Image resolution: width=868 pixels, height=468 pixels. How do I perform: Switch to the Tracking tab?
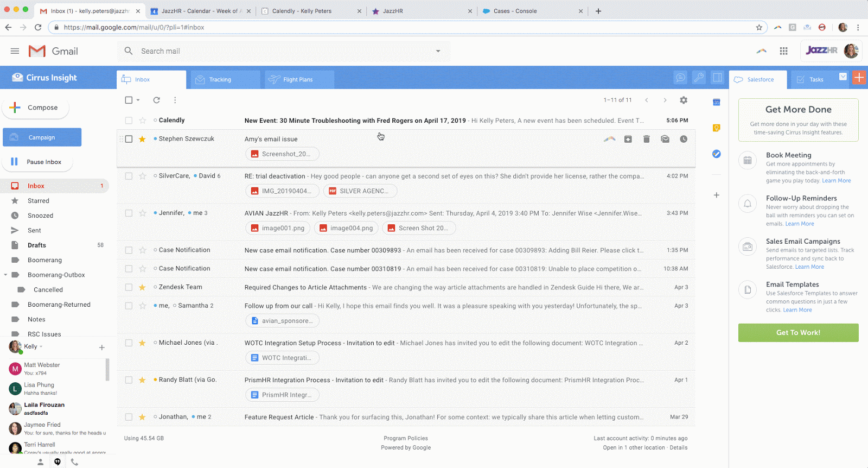coord(225,79)
